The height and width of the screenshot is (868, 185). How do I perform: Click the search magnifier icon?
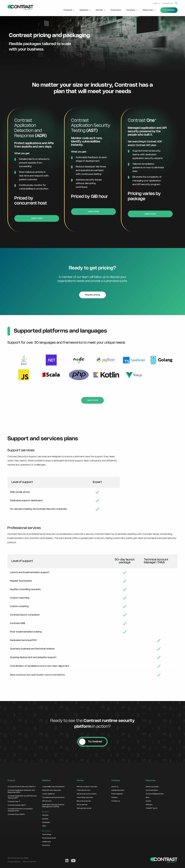(x=176, y=3)
